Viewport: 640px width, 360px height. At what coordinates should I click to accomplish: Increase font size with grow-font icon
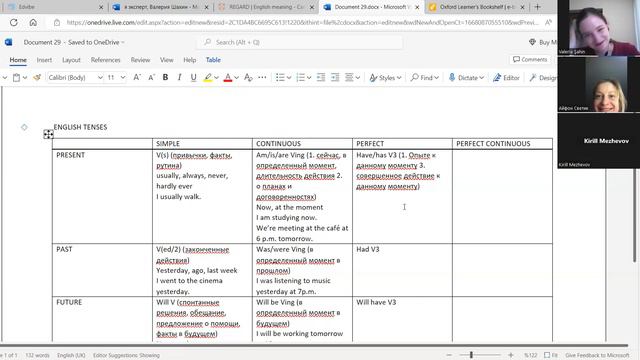[137, 78]
